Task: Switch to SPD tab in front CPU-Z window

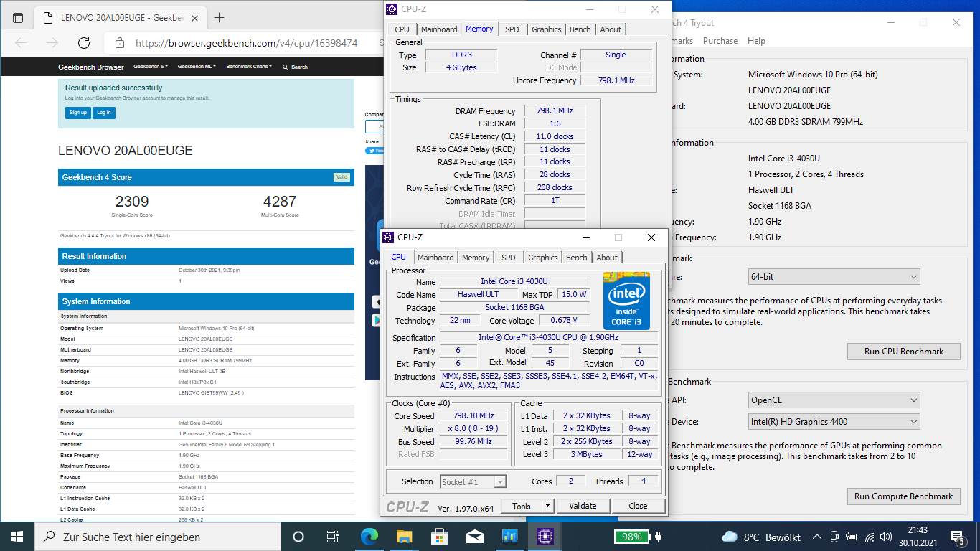Action: pyautogui.click(x=508, y=258)
